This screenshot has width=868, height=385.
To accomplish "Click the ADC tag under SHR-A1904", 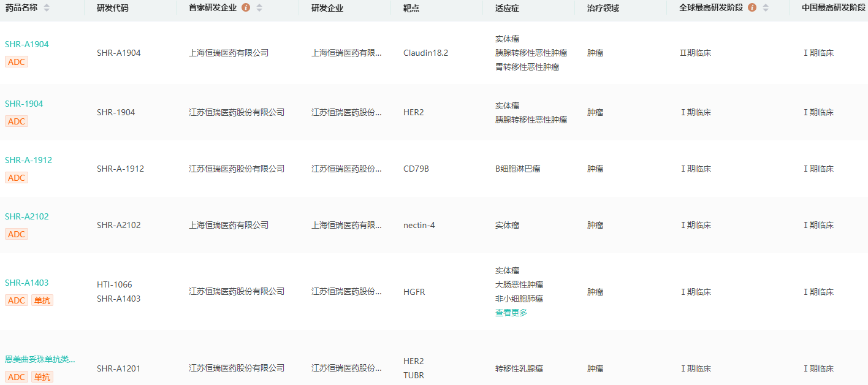I will point(17,62).
